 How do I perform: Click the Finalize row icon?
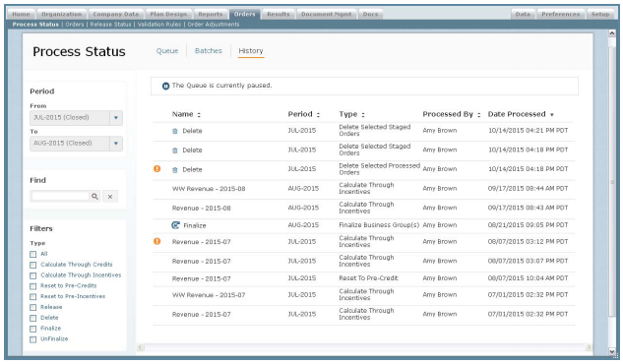pos(175,225)
